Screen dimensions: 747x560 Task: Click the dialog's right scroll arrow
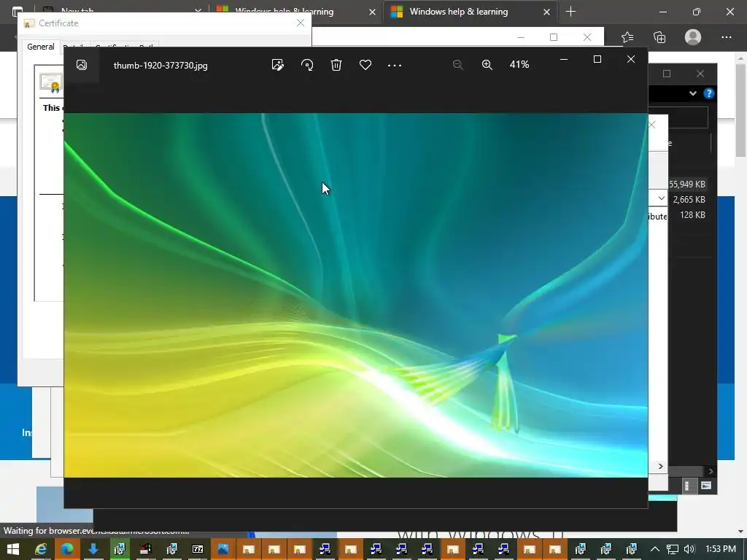coord(661,466)
